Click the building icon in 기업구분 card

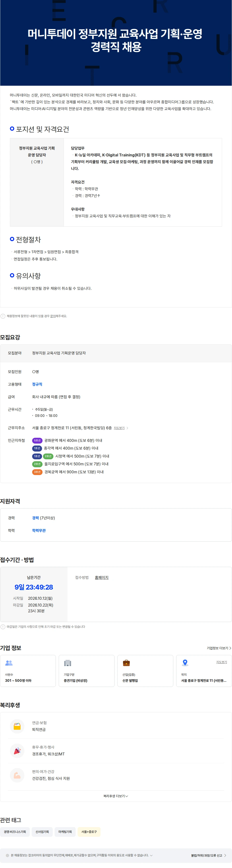point(68,663)
